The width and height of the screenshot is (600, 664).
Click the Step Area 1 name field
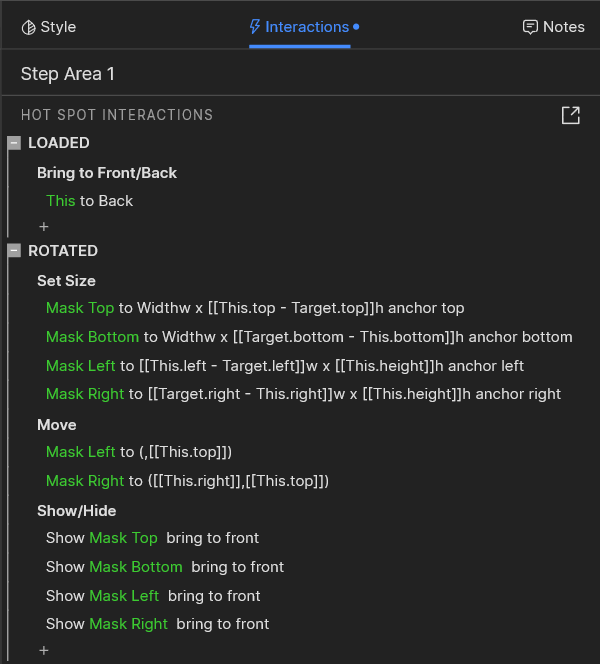68,74
